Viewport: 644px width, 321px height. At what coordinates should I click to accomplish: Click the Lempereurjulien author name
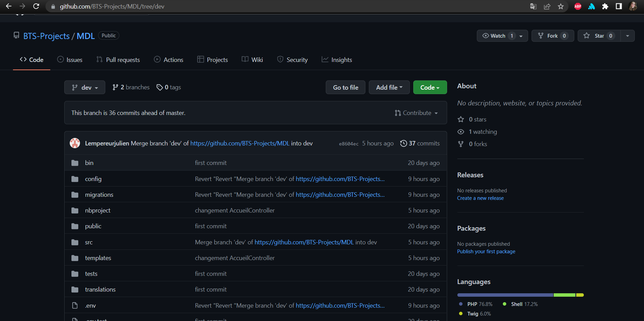(107, 143)
